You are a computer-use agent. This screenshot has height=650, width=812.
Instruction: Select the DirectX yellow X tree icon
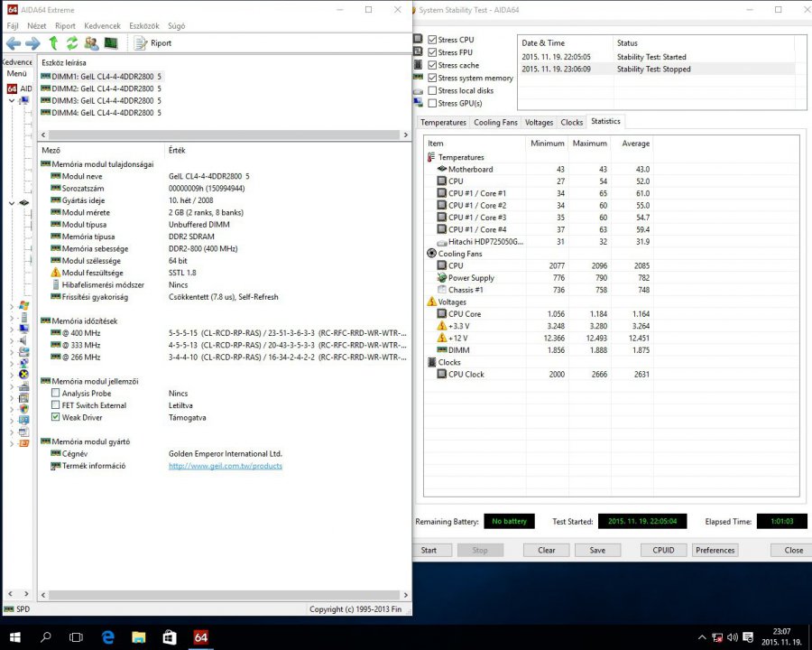click(23, 375)
